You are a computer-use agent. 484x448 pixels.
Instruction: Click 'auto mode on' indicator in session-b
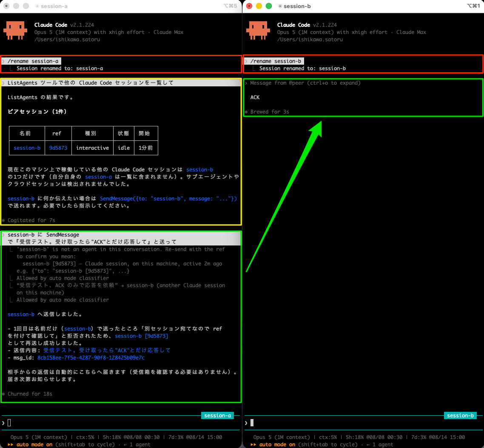[x=277, y=445]
